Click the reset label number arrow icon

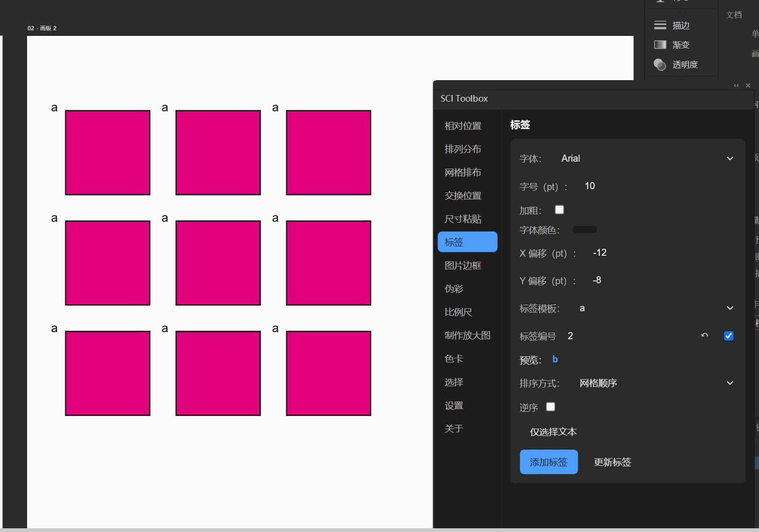(x=704, y=335)
